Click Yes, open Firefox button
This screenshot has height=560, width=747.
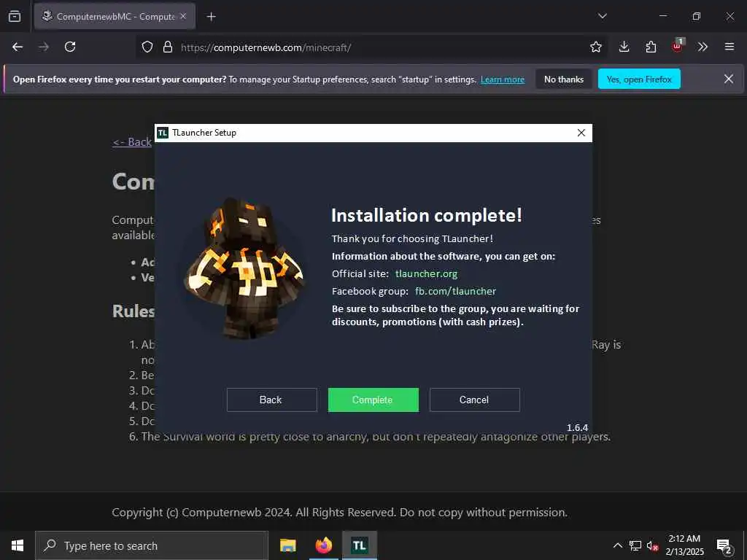click(639, 79)
